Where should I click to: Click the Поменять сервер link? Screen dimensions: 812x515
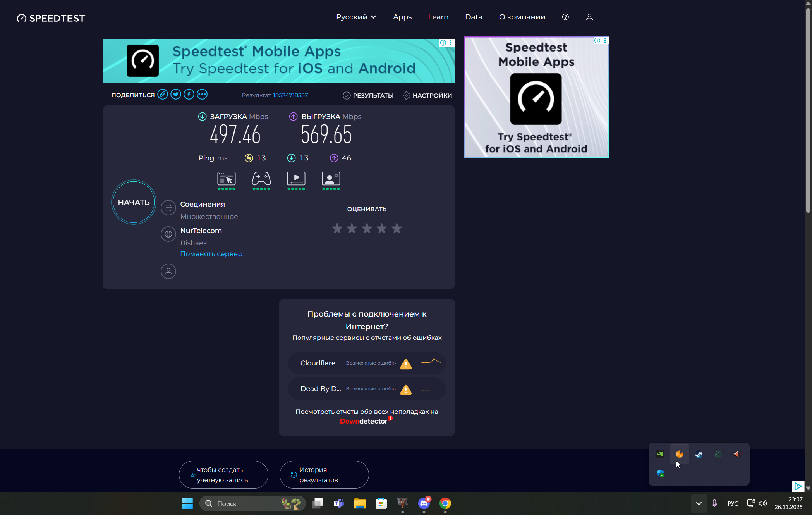pyautogui.click(x=211, y=254)
